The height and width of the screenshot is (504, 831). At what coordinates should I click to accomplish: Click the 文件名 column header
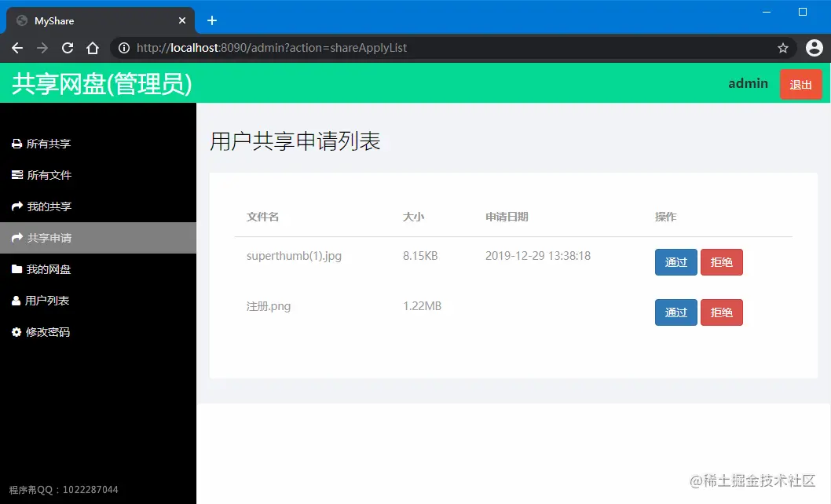click(x=262, y=217)
